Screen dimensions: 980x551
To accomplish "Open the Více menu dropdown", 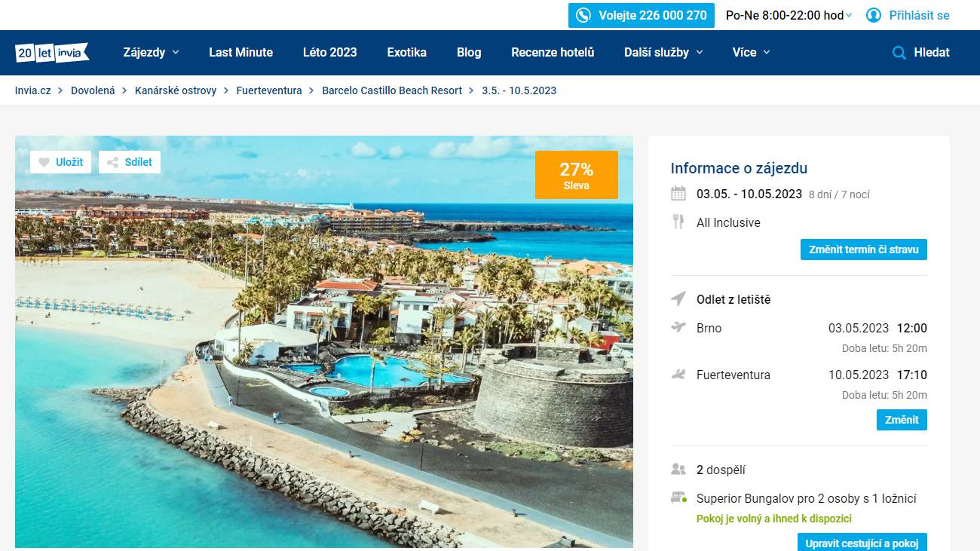I will tap(751, 53).
